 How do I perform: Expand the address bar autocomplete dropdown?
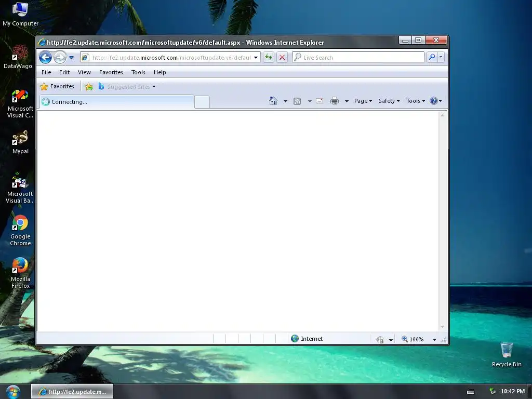click(256, 57)
